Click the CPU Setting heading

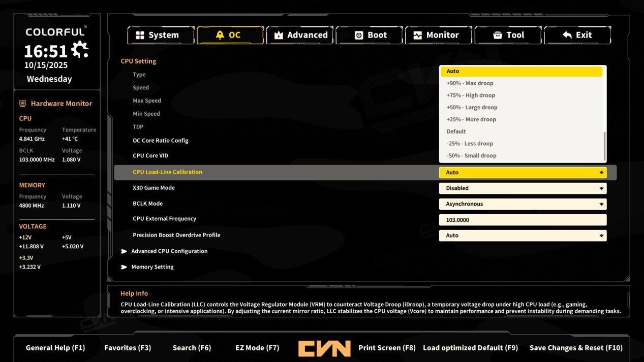click(138, 61)
